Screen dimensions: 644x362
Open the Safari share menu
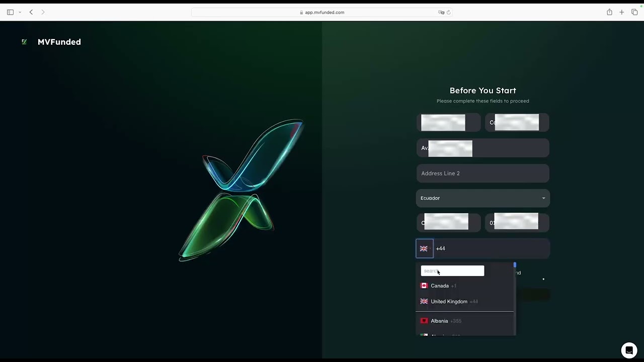tap(609, 12)
